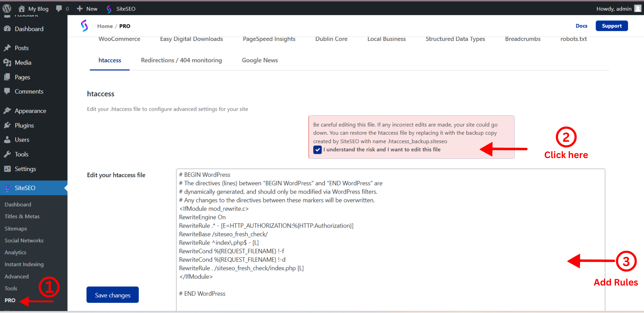Click the Save changes button
This screenshot has width=644, height=313.
tap(112, 295)
